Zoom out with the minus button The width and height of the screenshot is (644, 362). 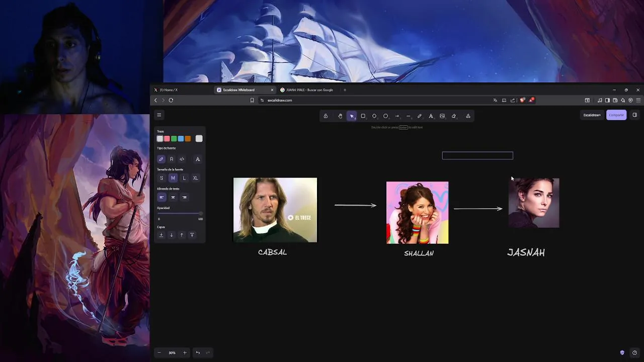[x=159, y=353]
